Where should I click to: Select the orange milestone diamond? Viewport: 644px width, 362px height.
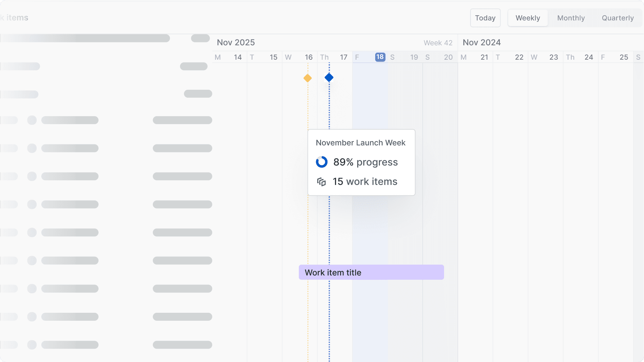coord(307,77)
